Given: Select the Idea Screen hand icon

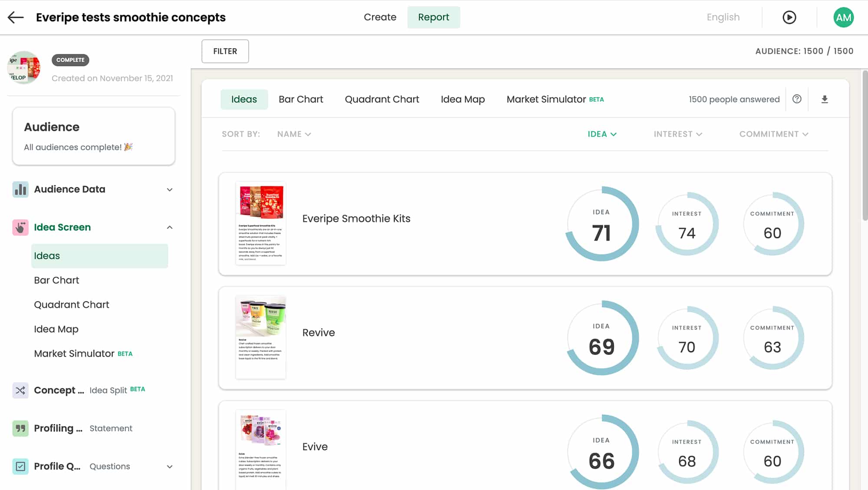Looking at the screenshot, I should pos(20,227).
